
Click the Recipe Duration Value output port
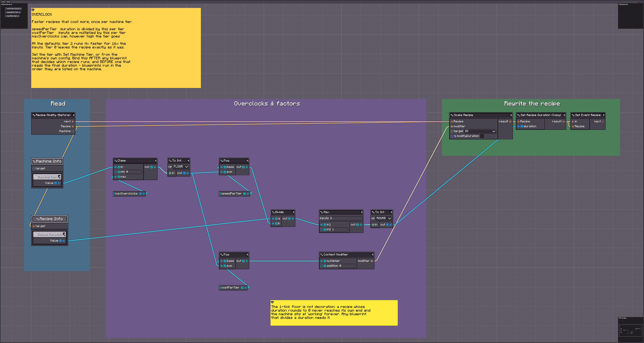coord(63,241)
